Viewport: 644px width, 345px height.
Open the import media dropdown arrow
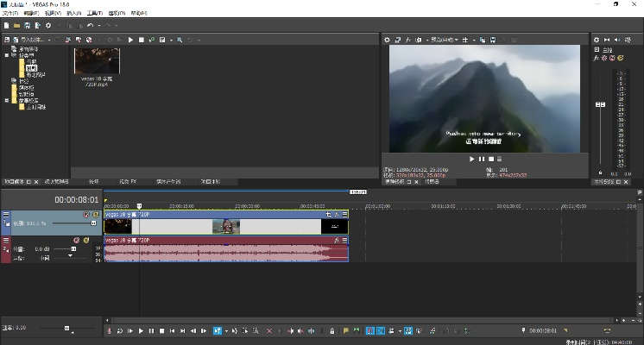point(50,40)
